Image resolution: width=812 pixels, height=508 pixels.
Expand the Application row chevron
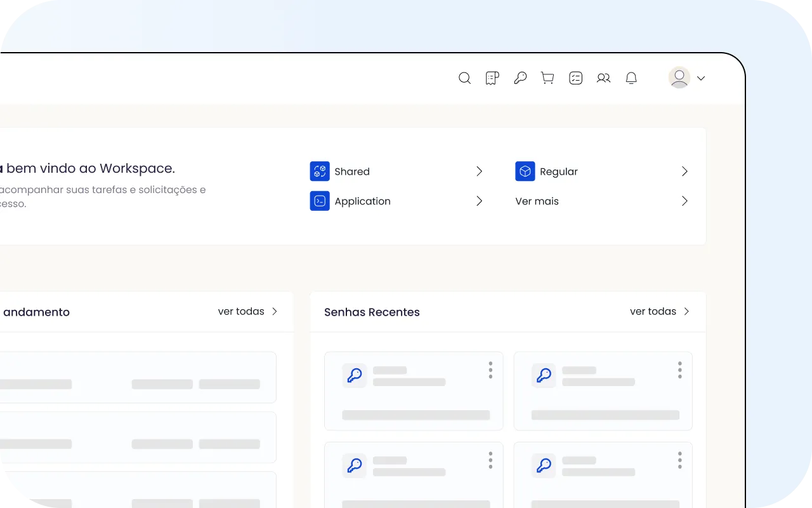click(480, 201)
